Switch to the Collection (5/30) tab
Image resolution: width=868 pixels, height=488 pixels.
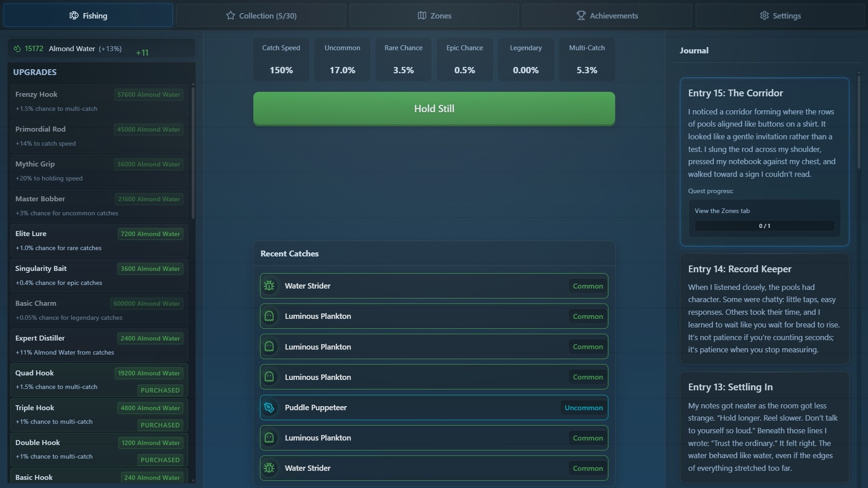[261, 15]
